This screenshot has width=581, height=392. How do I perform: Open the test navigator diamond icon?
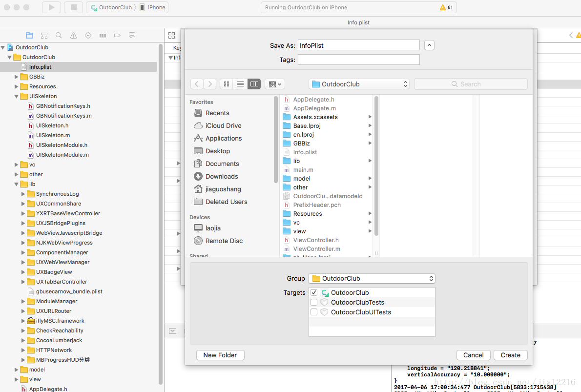[x=88, y=35]
